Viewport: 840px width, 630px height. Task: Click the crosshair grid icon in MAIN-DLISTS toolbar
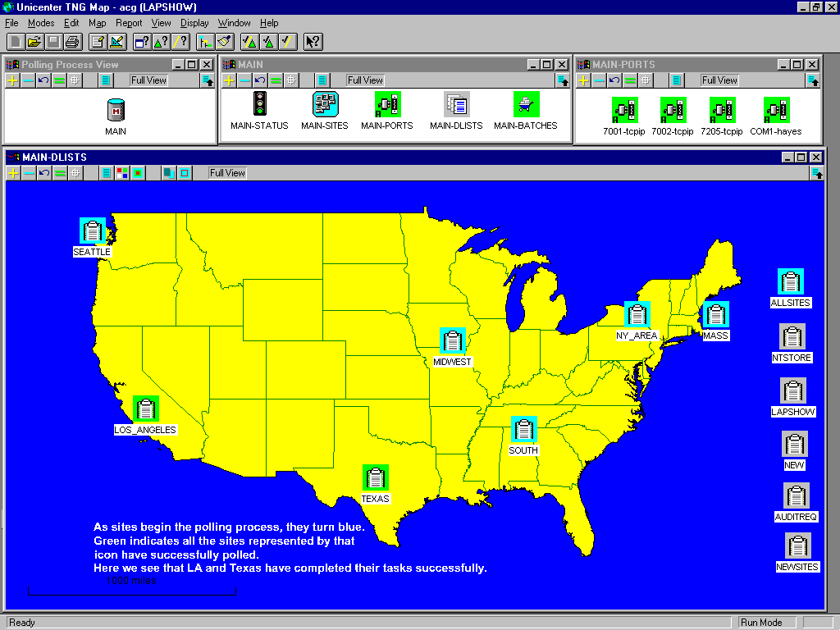(x=75, y=173)
